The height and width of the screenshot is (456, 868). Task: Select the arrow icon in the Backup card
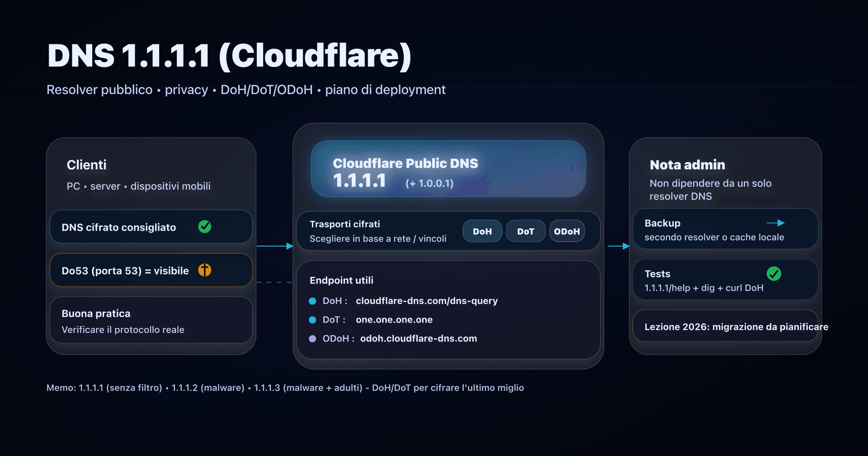click(x=777, y=223)
